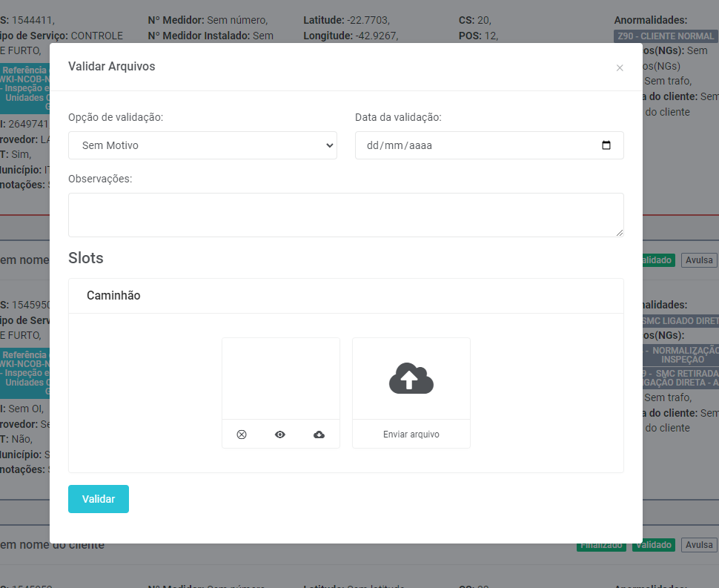This screenshot has height=588, width=719.
Task: Click the Enviar arquivo label
Action: pyautogui.click(x=411, y=435)
